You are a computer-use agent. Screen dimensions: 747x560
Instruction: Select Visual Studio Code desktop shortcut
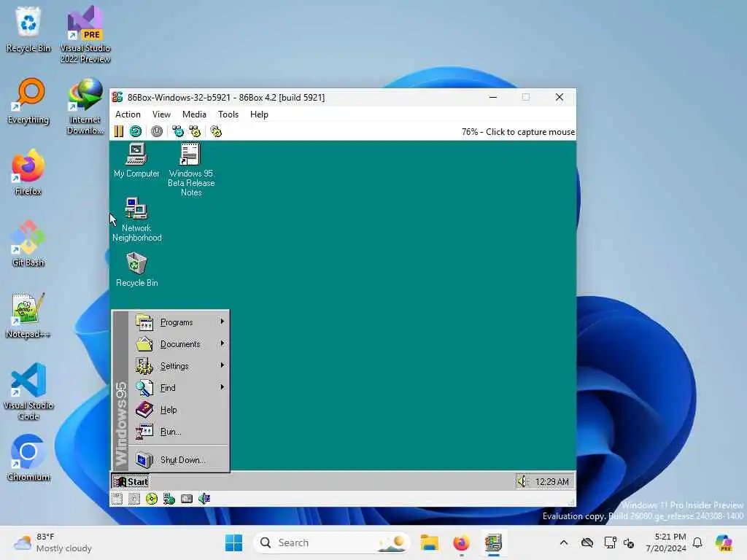tap(28, 392)
